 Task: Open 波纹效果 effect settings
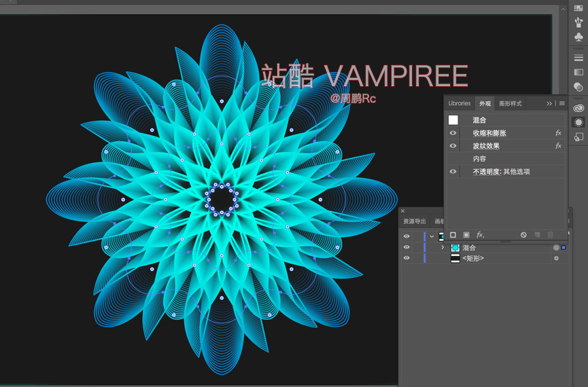pos(486,146)
